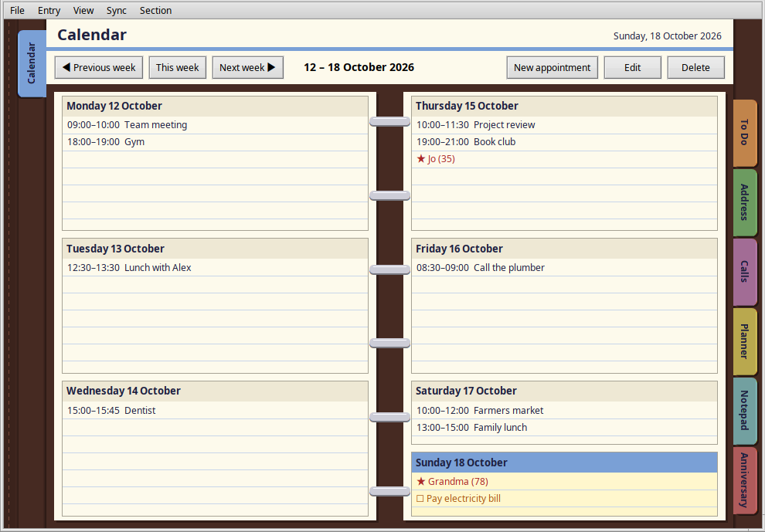This screenshot has height=532, width=765.
Task: Select the Gym appointment on Monday
Action: click(x=215, y=142)
